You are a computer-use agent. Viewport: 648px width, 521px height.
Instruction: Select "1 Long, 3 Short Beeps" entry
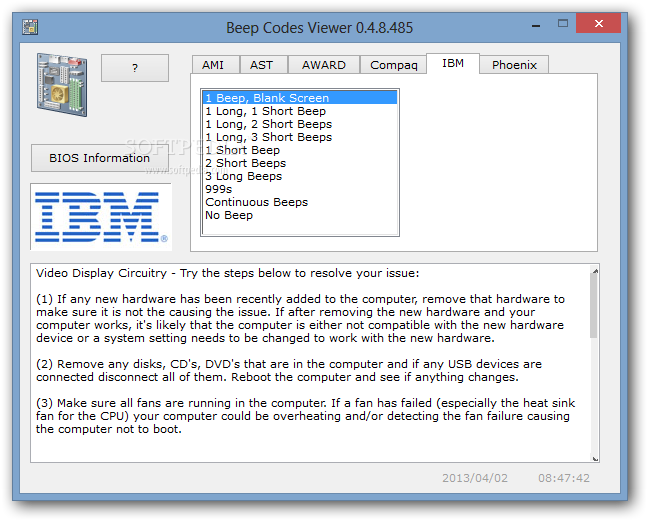[x=300, y=137]
